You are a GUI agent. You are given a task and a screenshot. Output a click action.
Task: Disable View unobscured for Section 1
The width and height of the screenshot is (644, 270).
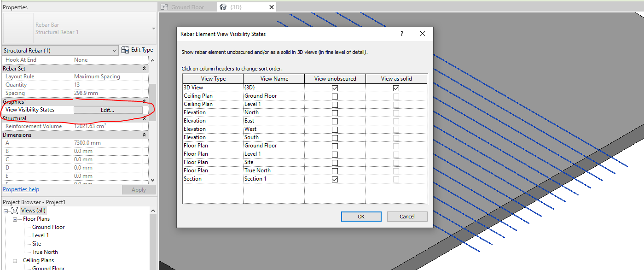[335, 179]
